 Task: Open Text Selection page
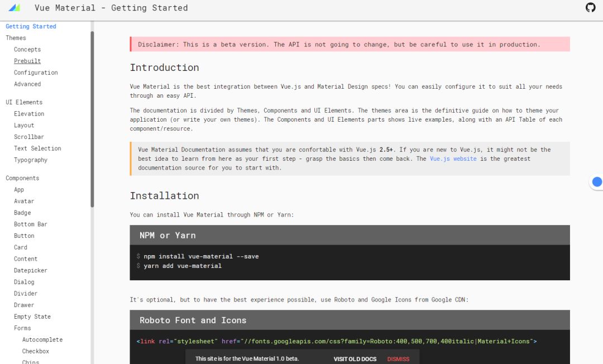tap(37, 148)
